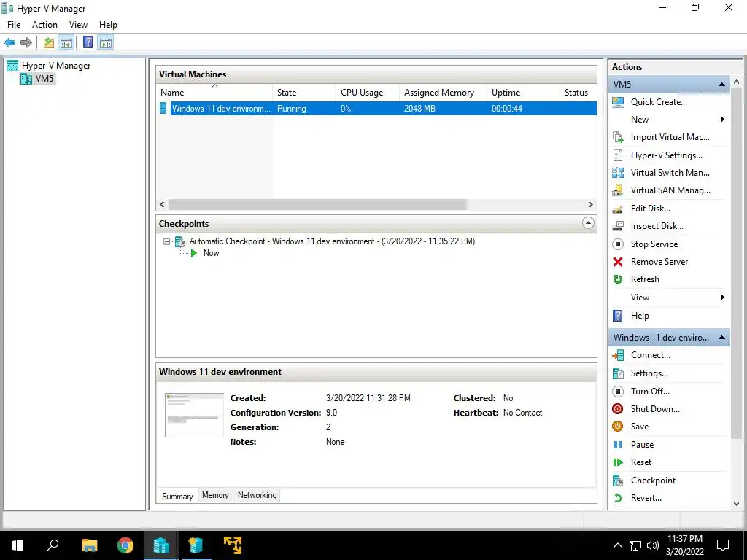Open the Action menu

(44, 25)
